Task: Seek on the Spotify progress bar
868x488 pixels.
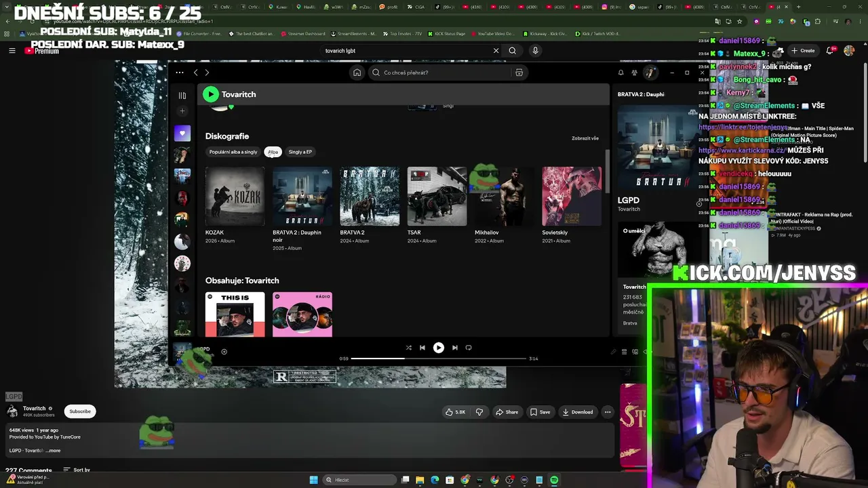Action: 439,359
